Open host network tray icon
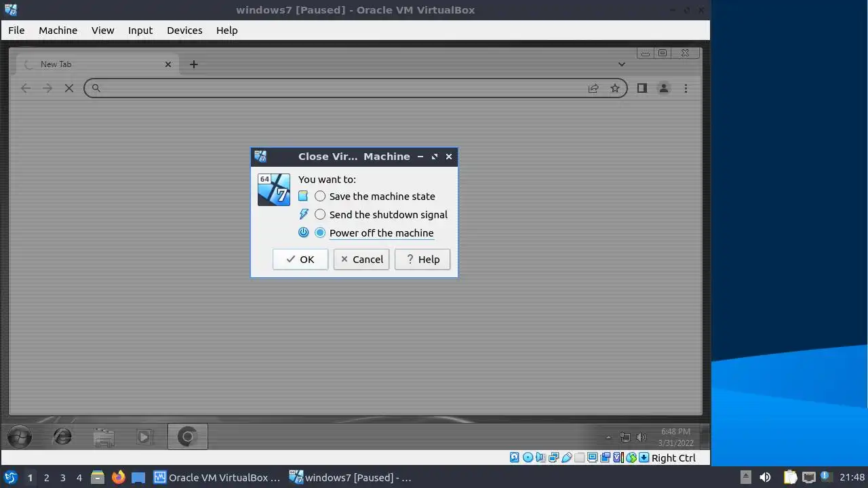The height and width of the screenshot is (488, 868). pos(808,477)
